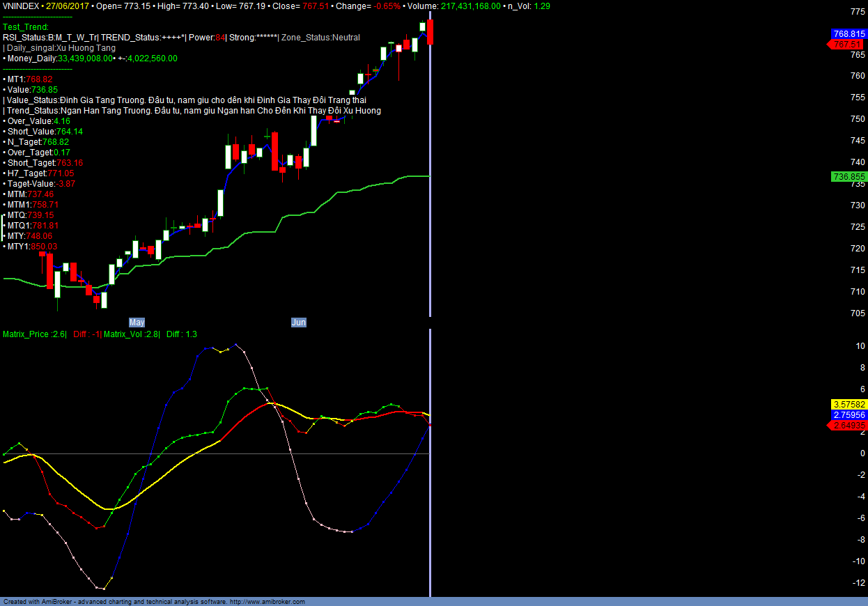Image resolution: width=868 pixels, height=606 pixels.
Task: Click the Daily_singal Xu Huong Tang line
Action: coord(61,48)
